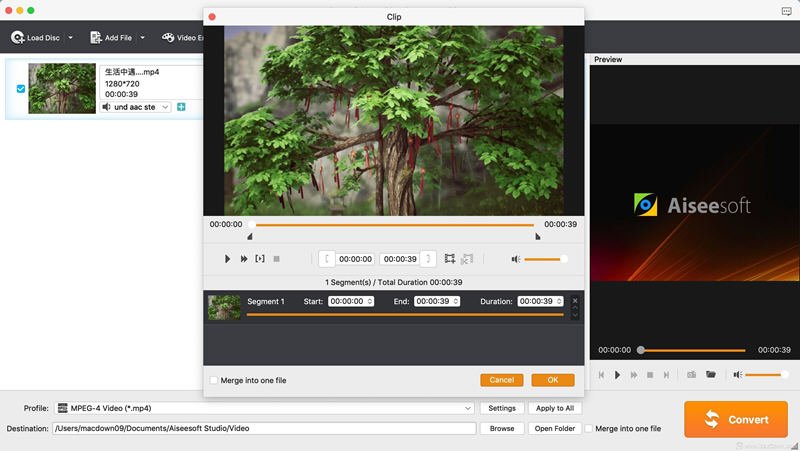Mute the Preview panel volume speaker
Screen dimensions: 800x451
(738, 375)
